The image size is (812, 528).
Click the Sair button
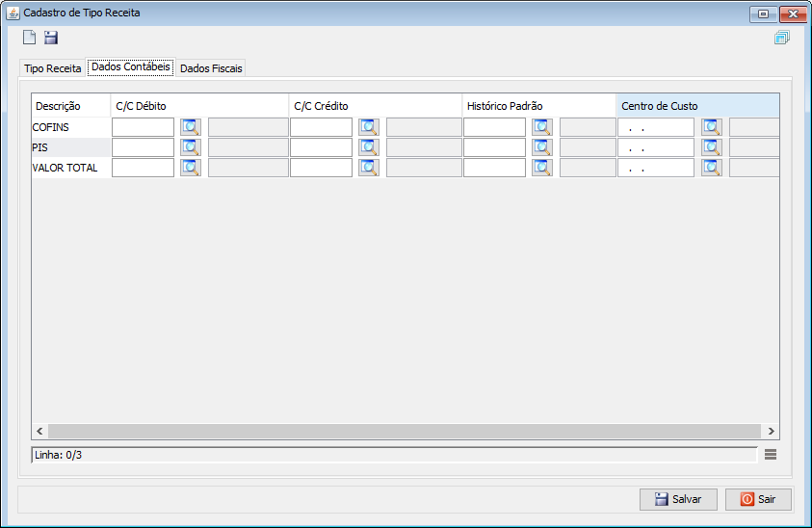pos(758,499)
